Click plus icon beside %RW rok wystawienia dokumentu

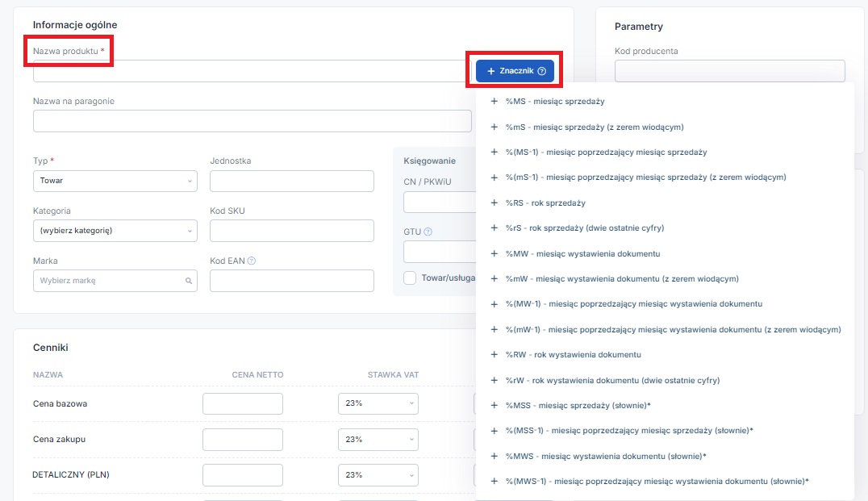494,355
